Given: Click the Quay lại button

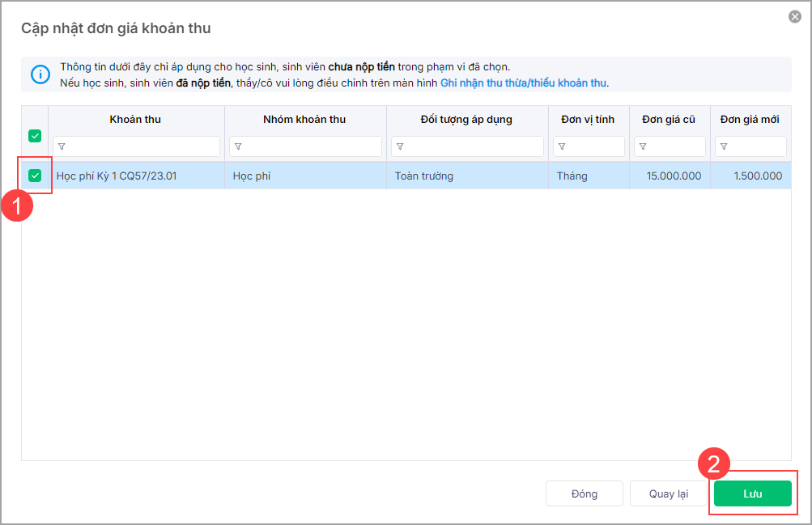Looking at the screenshot, I should 669,493.
